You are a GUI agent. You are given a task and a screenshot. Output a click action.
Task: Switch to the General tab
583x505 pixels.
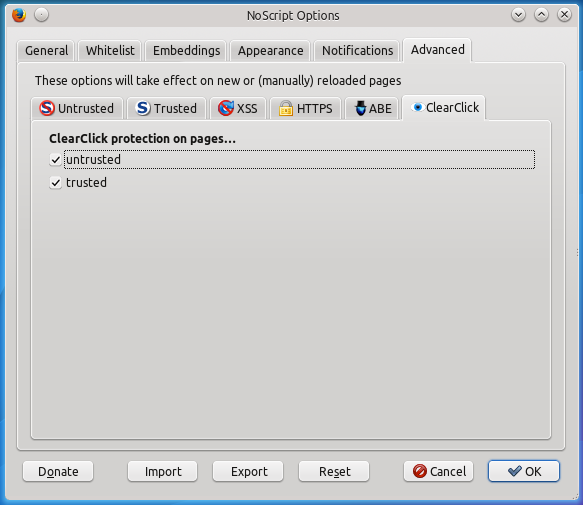[46, 51]
